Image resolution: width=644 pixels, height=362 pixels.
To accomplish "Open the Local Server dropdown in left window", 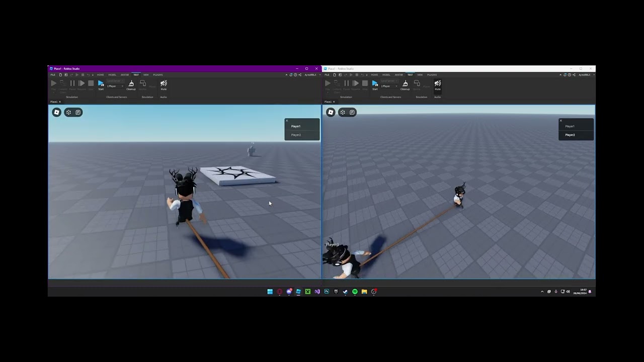I will [x=115, y=81].
